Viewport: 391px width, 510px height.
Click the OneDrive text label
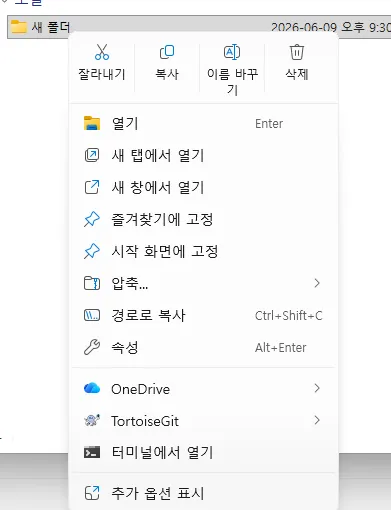click(140, 389)
